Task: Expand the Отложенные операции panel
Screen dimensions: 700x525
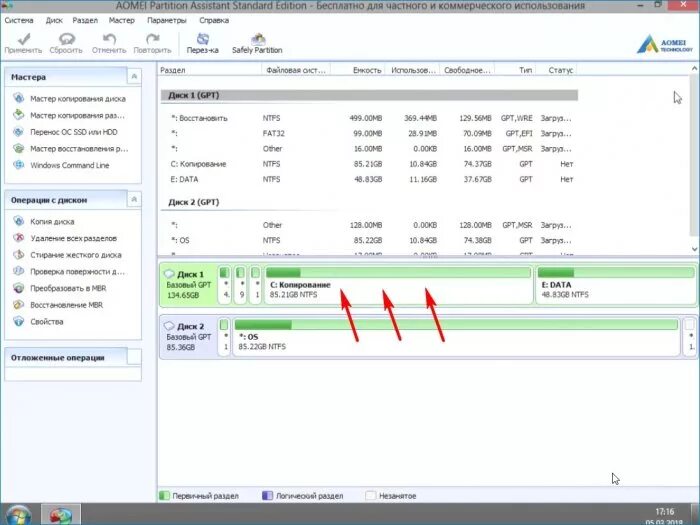Action: pos(134,357)
